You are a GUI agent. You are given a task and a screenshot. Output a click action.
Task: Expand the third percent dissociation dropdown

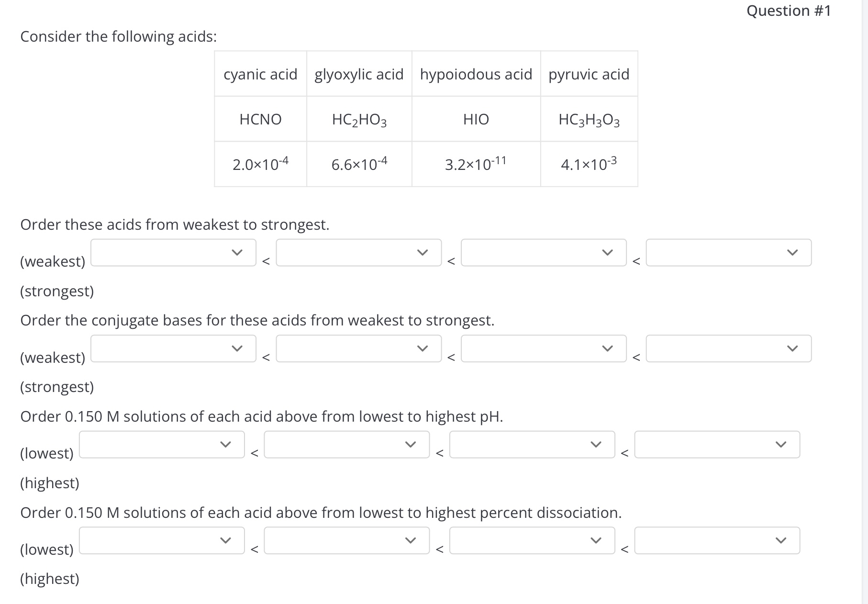tap(531, 541)
